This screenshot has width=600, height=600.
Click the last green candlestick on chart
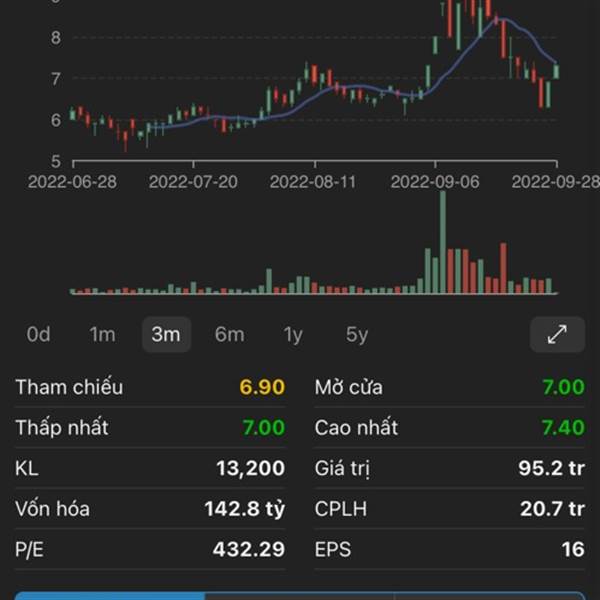click(556, 71)
